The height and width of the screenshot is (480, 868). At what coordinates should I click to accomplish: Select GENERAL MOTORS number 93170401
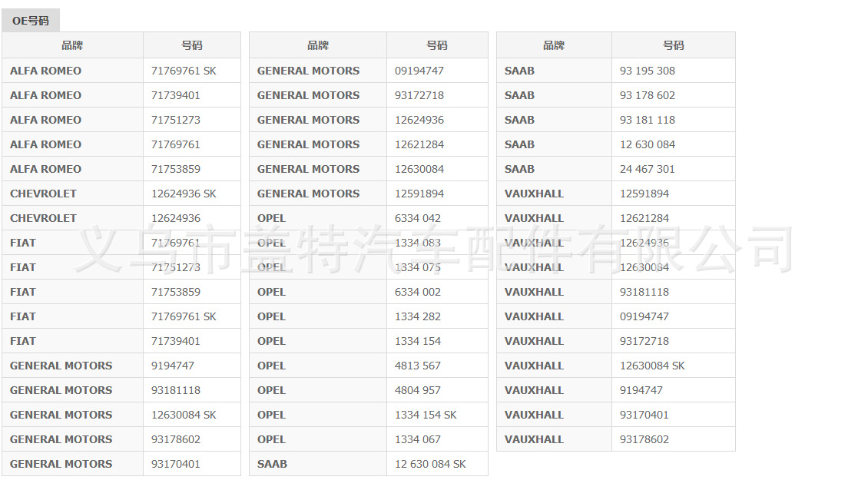tap(175, 464)
